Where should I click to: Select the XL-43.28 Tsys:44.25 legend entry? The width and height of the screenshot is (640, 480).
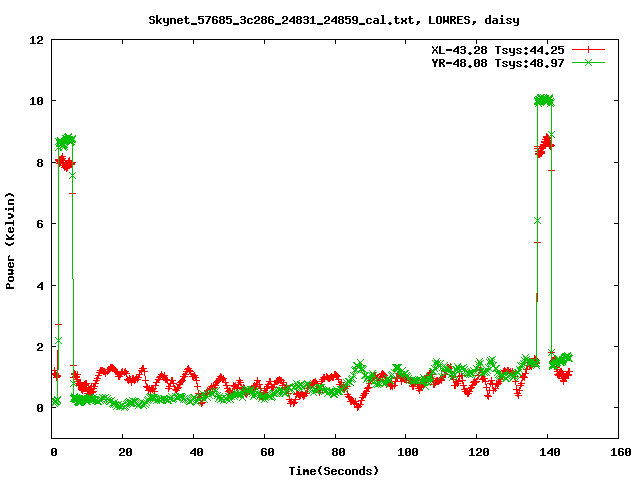(498, 50)
